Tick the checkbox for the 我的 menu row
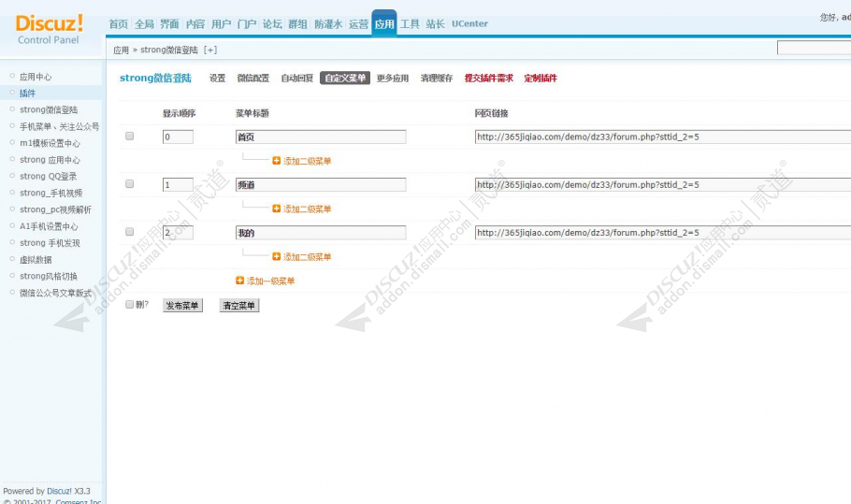This screenshot has height=504, width=851. click(x=130, y=232)
